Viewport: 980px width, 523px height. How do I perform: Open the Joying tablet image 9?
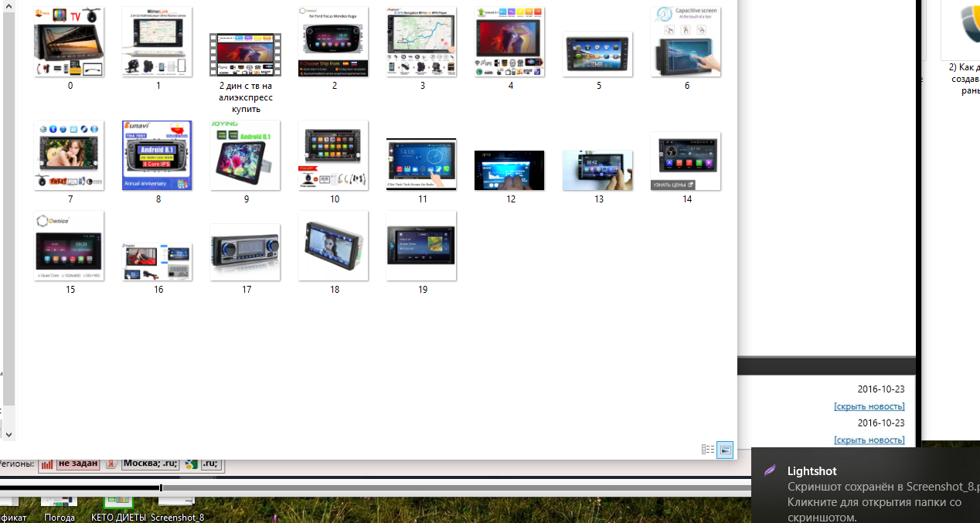(245, 155)
